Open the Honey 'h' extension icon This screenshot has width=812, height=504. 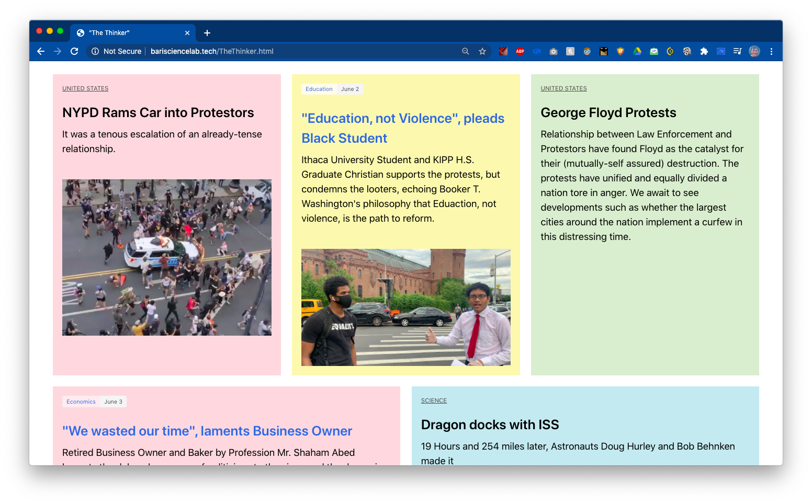coord(570,51)
